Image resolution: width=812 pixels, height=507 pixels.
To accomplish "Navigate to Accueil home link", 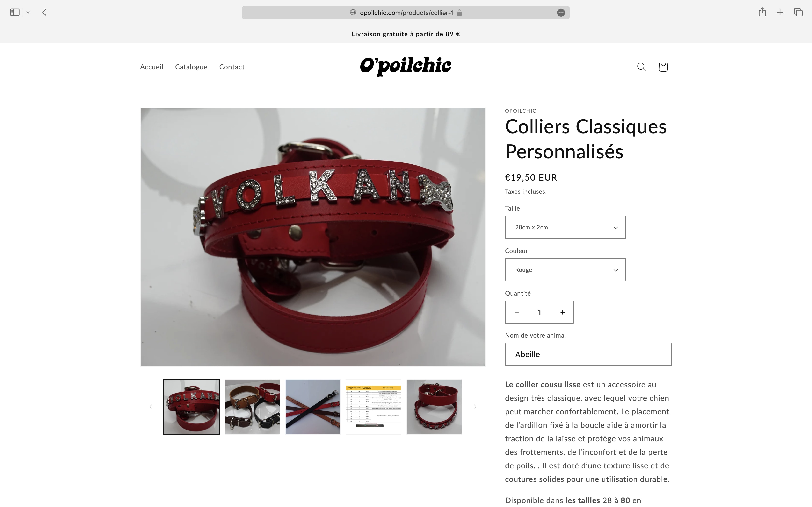I will 152,67.
